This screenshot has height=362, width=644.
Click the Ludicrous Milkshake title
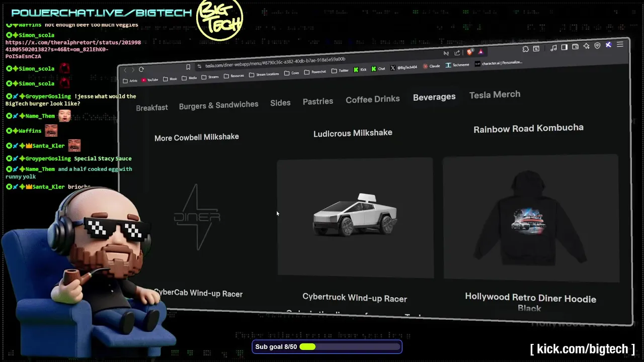(x=353, y=133)
